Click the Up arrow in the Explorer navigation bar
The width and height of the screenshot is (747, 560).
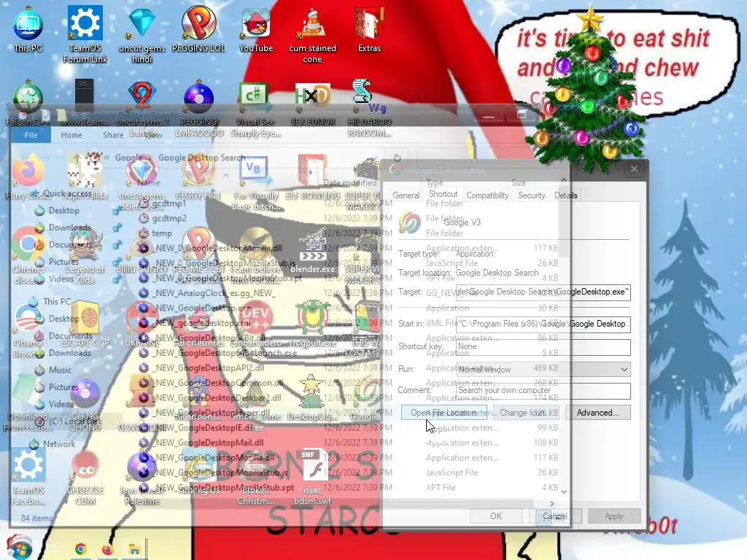(76, 157)
